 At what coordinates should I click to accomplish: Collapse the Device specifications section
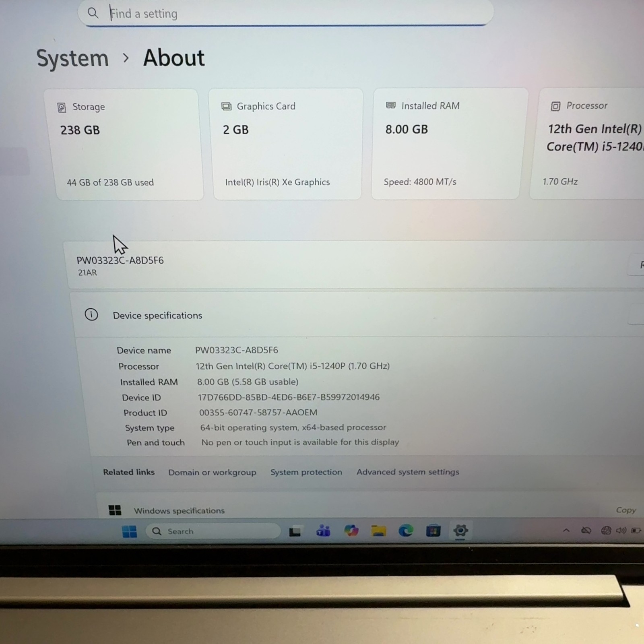pyautogui.click(x=357, y=315)
